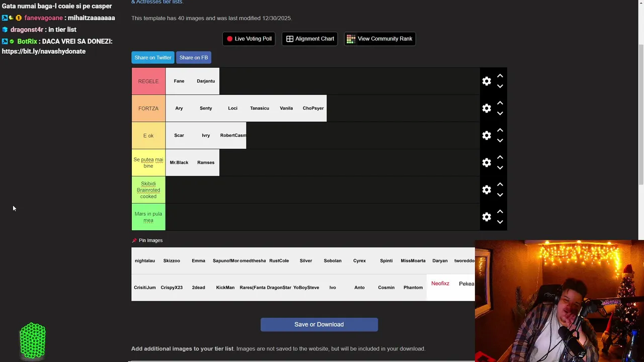Move FORTZA tier up with arrow

(500, 103)
